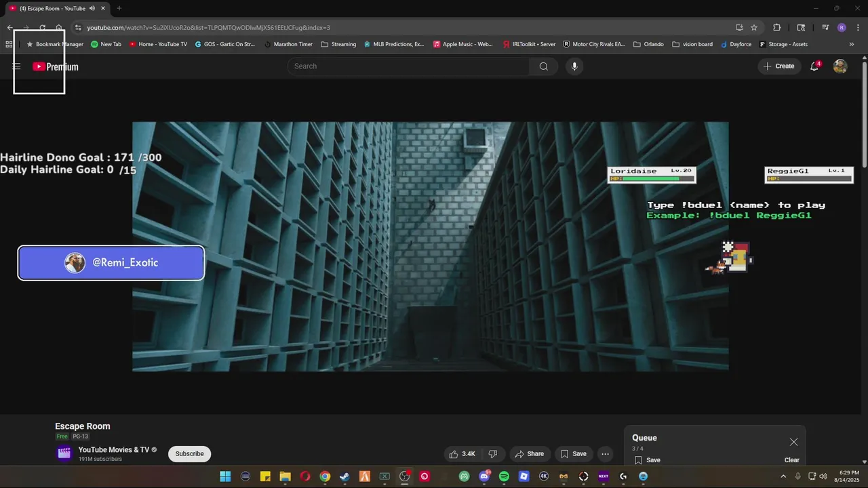Viewport: 868px width, 488px height.
Task: Dislike the Escape Room video
Action: tap(493, 454)
